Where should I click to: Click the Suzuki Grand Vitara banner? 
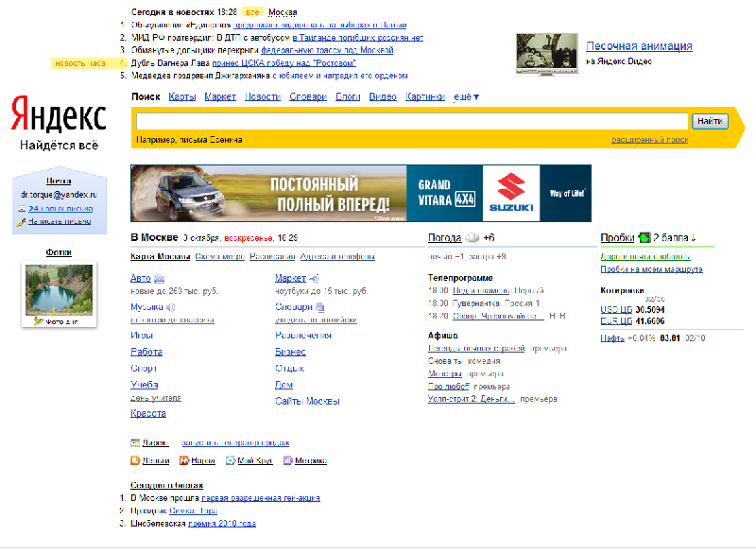click(x=361, y=194)
